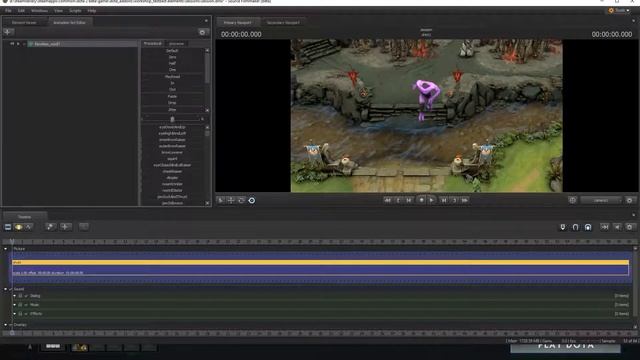
Task: Toggle the frame snap magnet icon
Action: coord(575,227)
